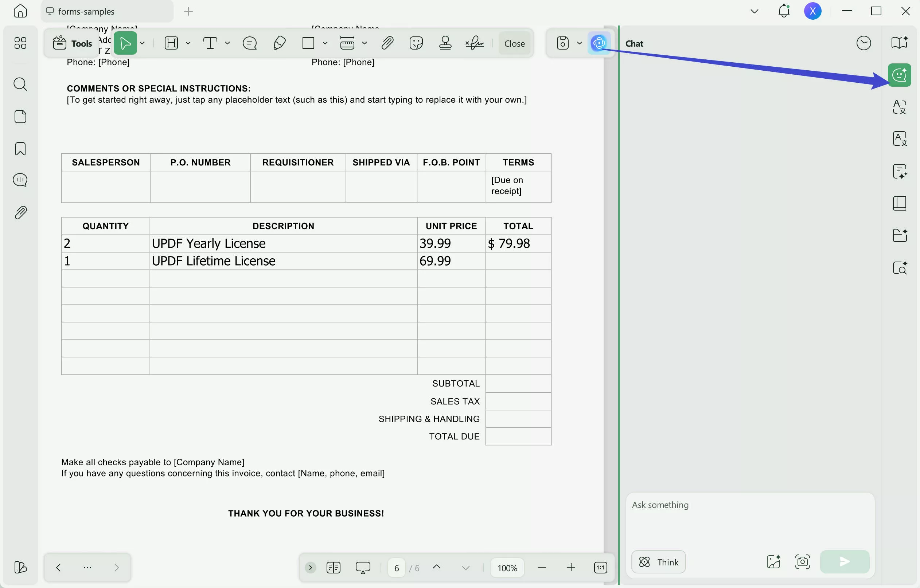This screenshot has width=920, height=588.
Task: Send the chat message
Action: [844, 561]
